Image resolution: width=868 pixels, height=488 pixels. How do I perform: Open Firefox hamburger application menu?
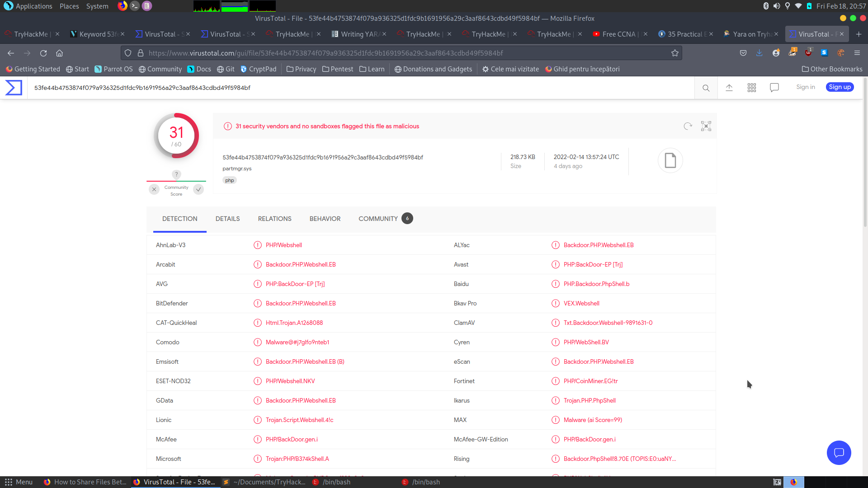point(857,53)
